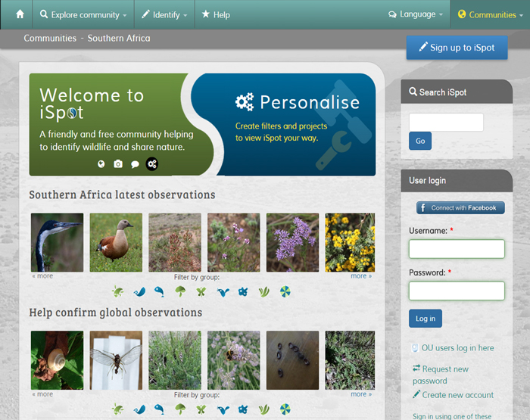Open the brown duck observation thumbnail

click(116, 242)
